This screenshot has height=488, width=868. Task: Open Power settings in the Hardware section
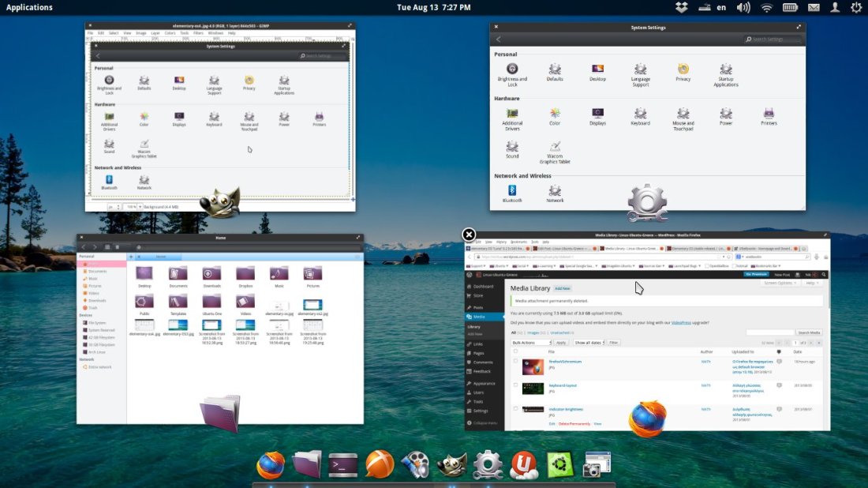coord(726,114)
